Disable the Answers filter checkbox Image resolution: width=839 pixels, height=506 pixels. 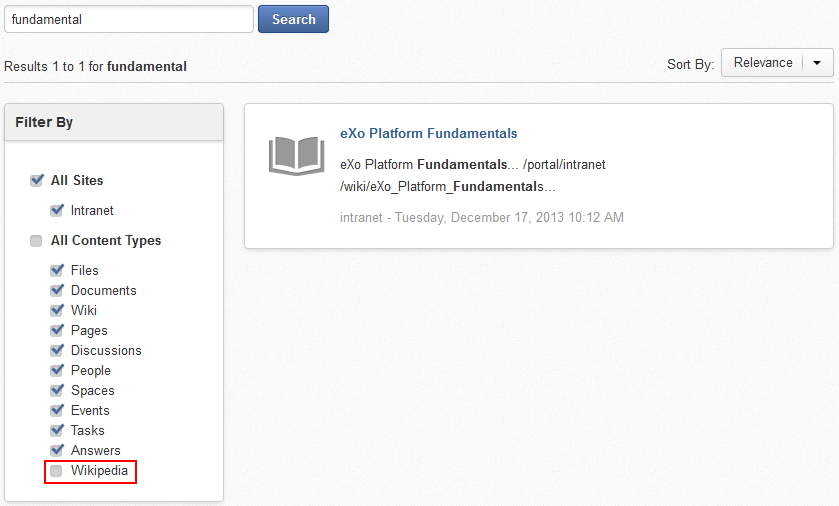click(57, 450)
